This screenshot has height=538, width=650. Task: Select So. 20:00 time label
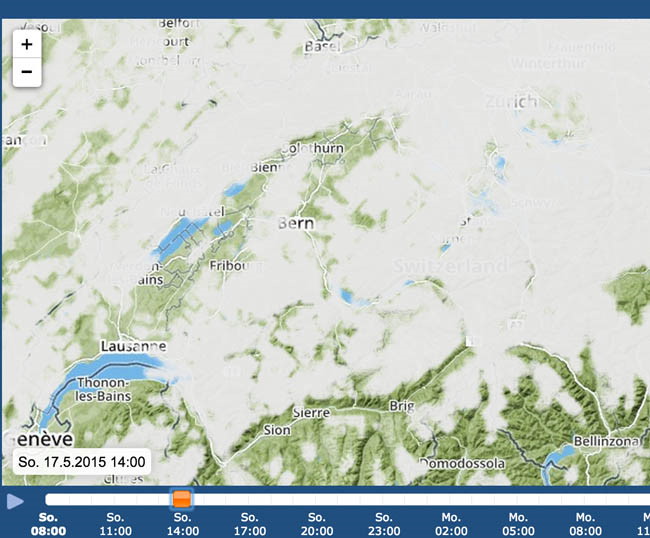point(317,524)
